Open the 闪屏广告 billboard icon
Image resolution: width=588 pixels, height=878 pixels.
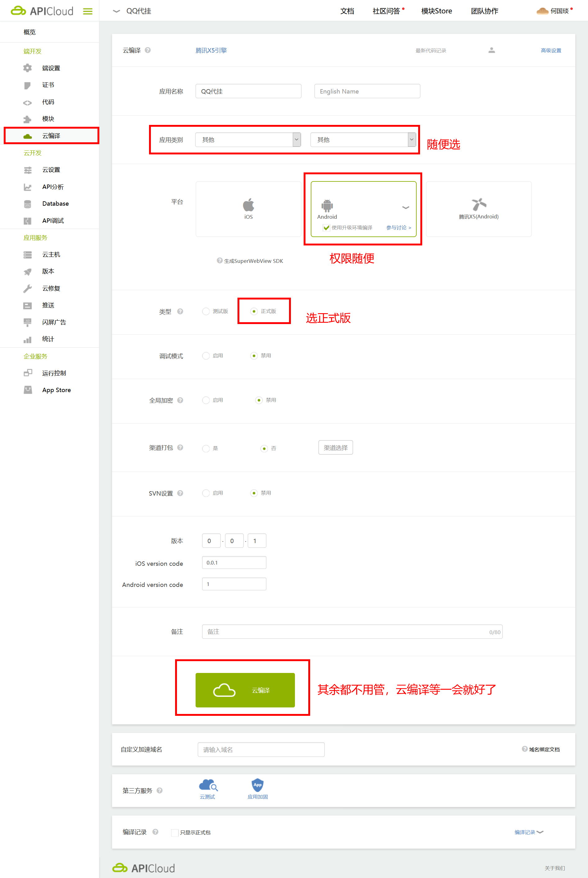[27, 322]
